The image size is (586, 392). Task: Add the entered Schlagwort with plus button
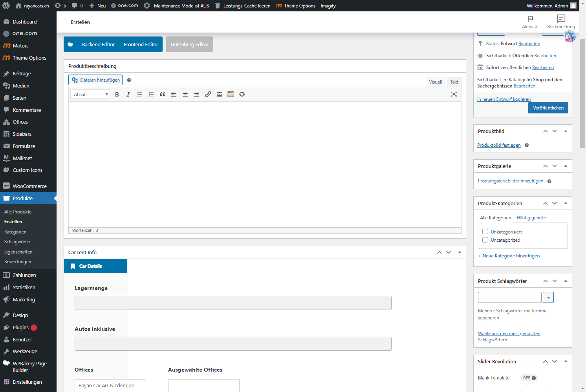[548, 297]
